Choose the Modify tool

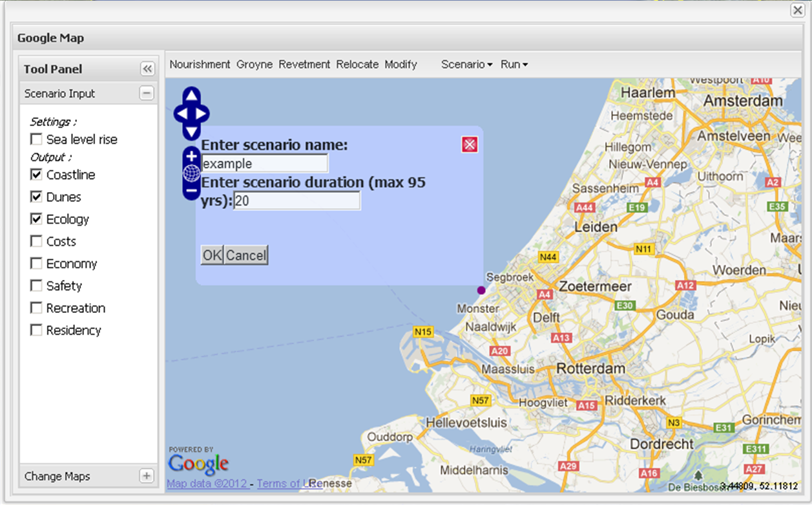(x=401, y=65)
